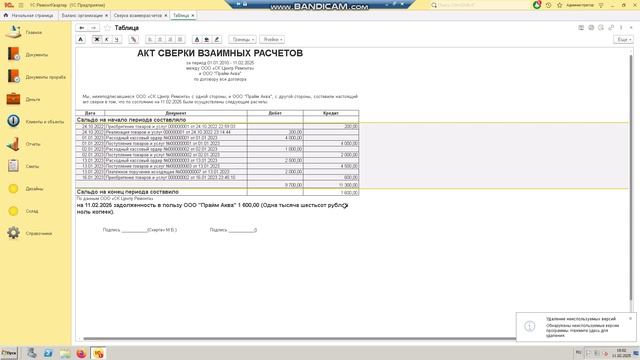Click the print icon in form header
The width and height of the screenshot is (640, 360).
click(591, 28)
